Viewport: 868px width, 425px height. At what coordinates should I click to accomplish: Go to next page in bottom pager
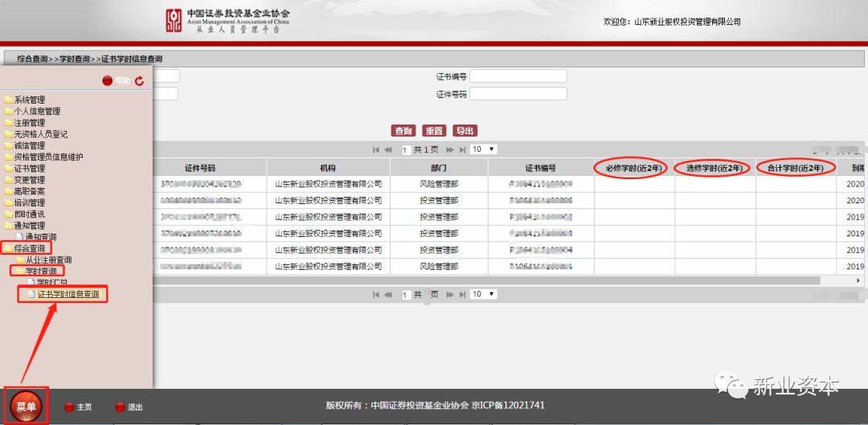[x=450, y=295]
